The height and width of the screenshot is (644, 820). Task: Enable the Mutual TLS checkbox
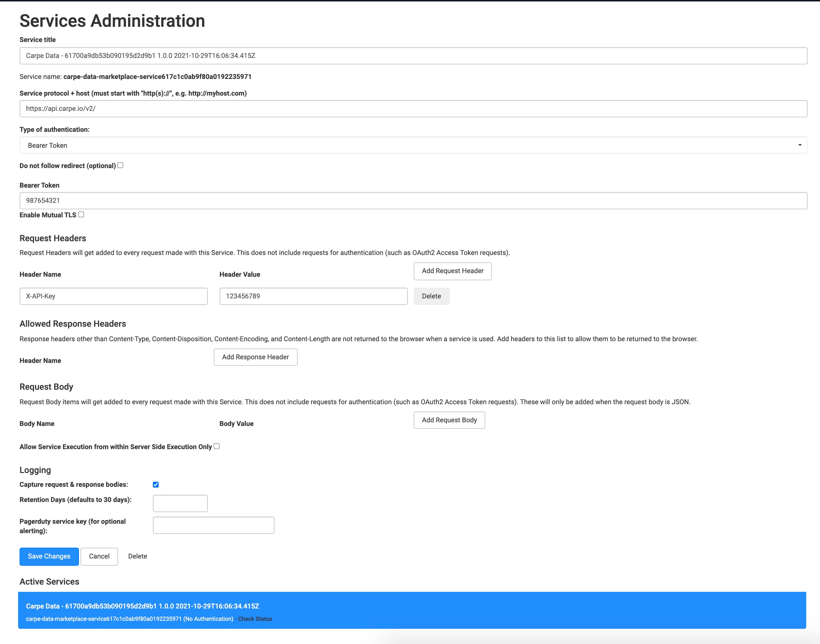coord(81,214)
